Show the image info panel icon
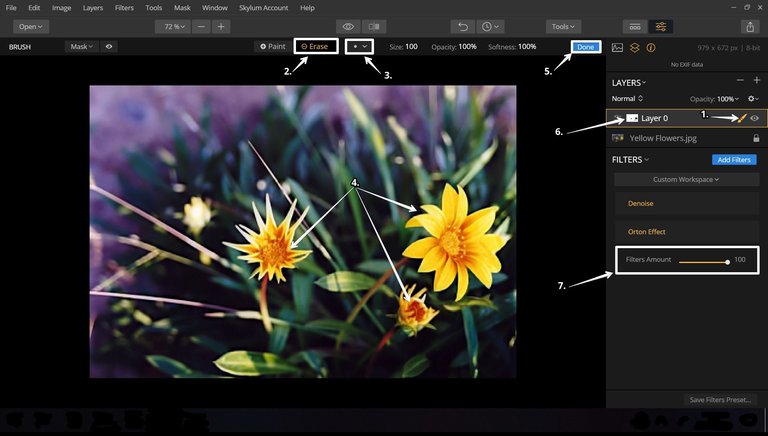Image resolution: width=768 pixels, height=436 pixels. point(651,48)
